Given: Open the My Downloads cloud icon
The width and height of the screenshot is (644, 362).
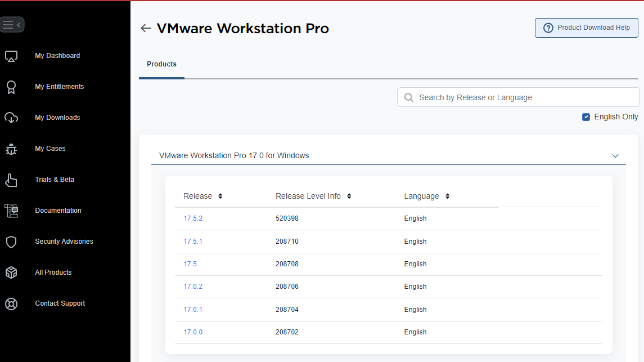Looking at the screenshot, I should point(11,118).
